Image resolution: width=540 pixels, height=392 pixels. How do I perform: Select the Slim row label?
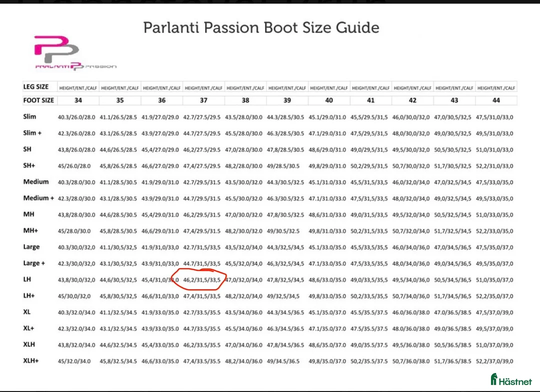pos(29,116)
